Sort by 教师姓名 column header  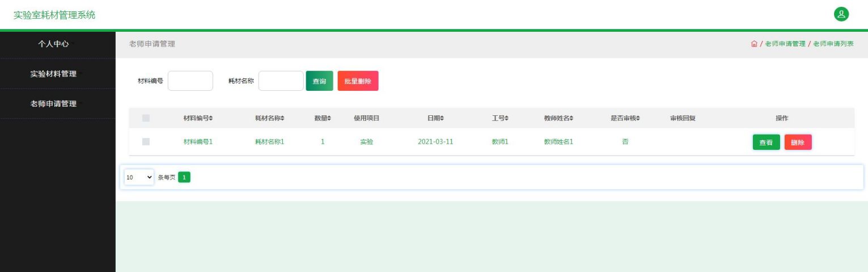point(558,118)
